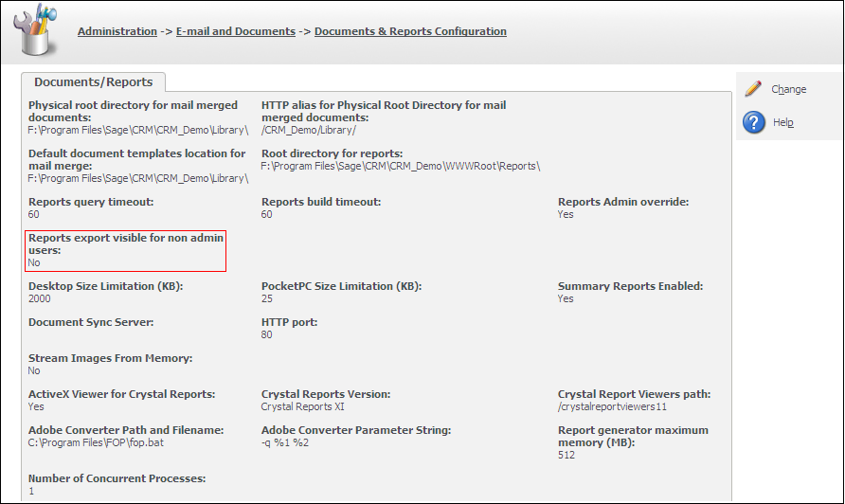Click the Administration tools bucket icon
845x504 pixels.
click(34, 29)
